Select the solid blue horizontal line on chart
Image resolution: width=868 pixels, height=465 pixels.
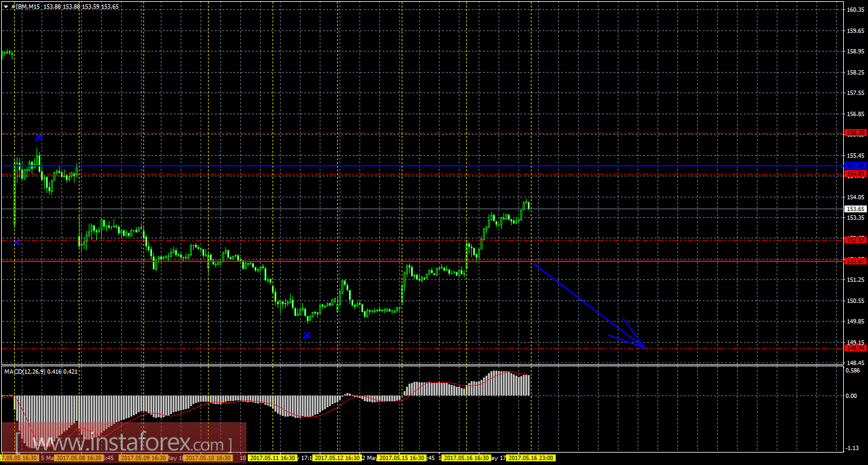(422, 165)
